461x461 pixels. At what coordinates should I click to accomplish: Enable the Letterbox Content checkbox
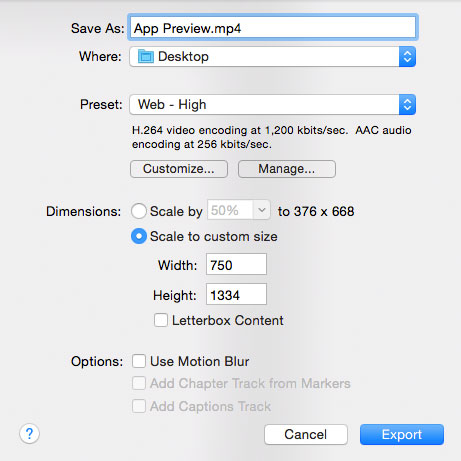coord(161,320)
